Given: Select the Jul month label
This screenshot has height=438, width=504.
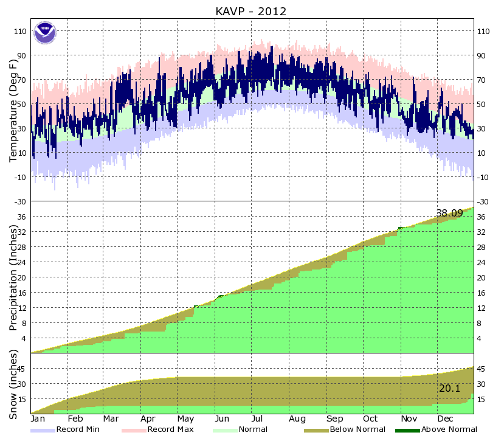Looking at the screenshot, I should [x=257, y=419].
